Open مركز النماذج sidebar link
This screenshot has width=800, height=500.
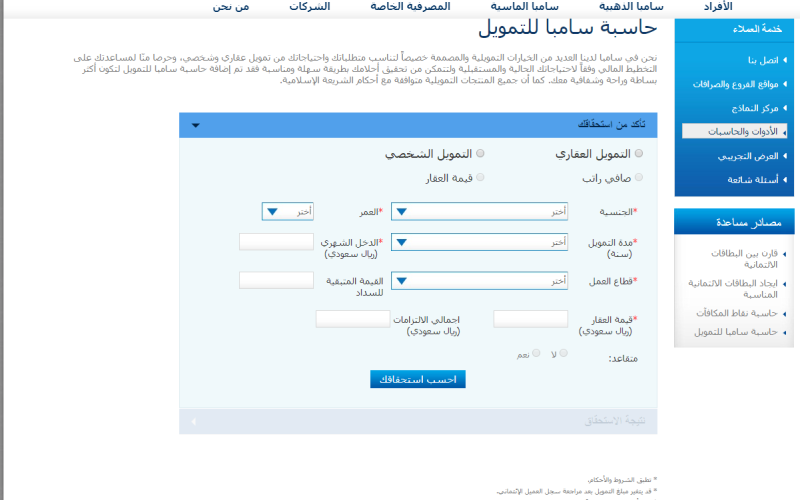[755, 108]
